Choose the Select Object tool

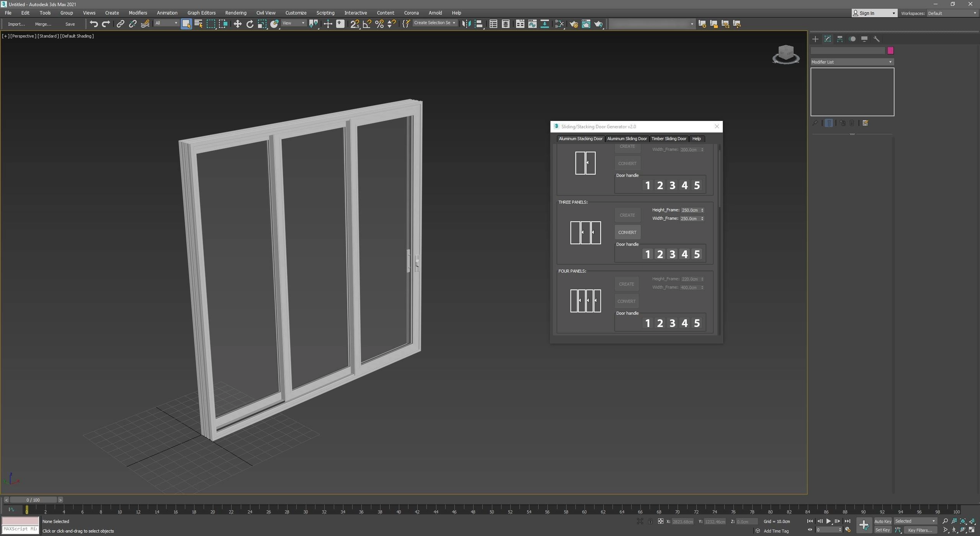tap(186, 24)
